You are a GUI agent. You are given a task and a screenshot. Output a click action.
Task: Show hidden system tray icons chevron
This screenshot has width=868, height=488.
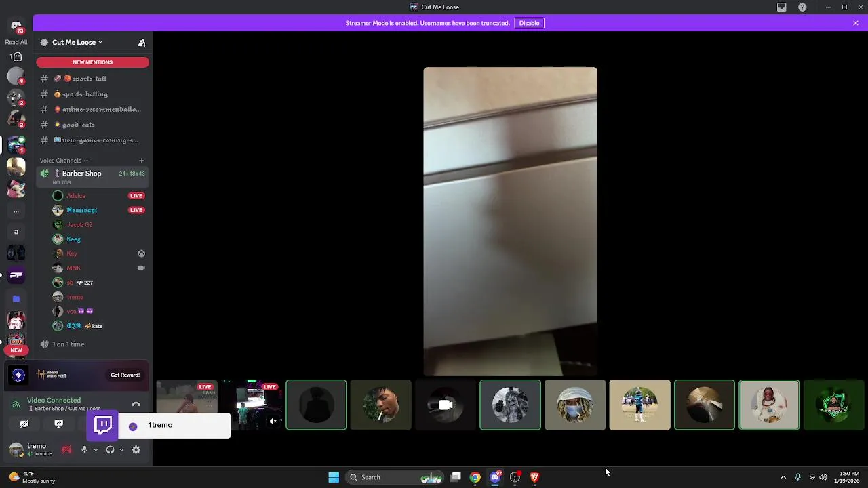click(783, 477)
